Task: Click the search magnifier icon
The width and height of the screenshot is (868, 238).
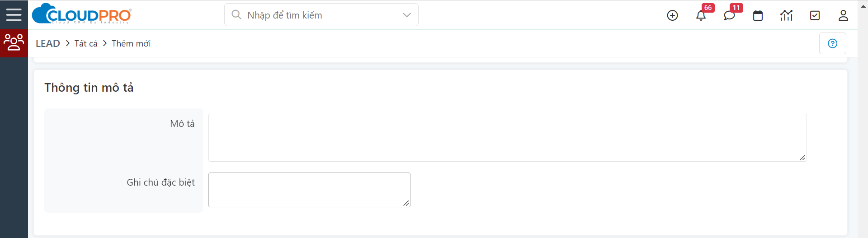Action: tap(236, 15)
